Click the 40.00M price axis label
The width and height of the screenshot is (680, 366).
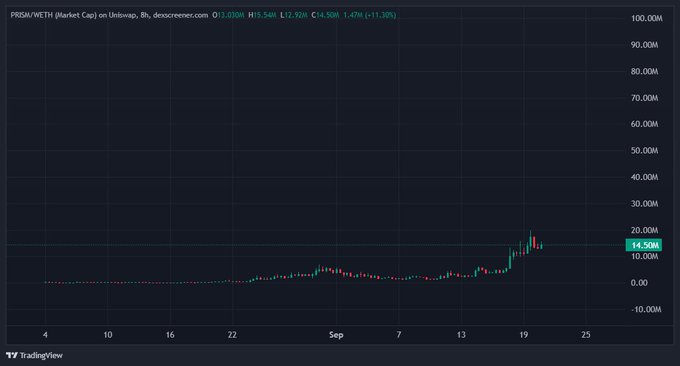[644, 177]
